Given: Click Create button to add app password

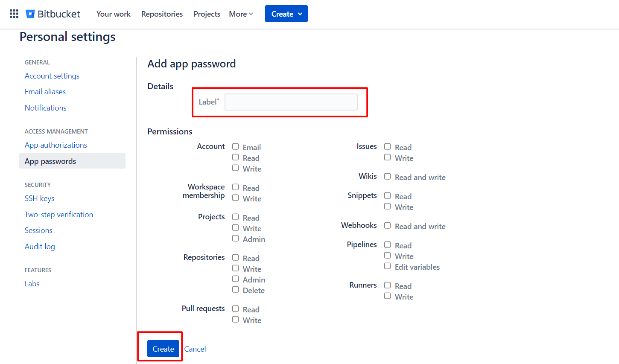Looking at the screenshot, I should click(163, 349).
